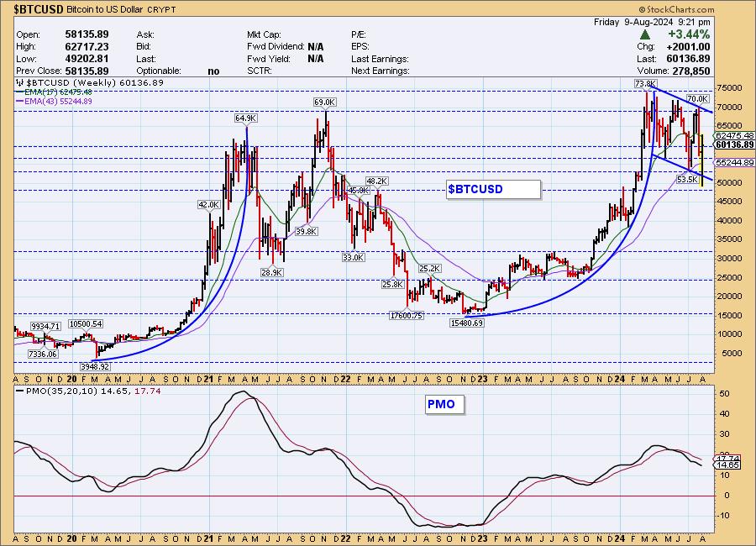Click the EMA(17) legend entry
This screenshot has width=756, height=546.
coord(54,92)
